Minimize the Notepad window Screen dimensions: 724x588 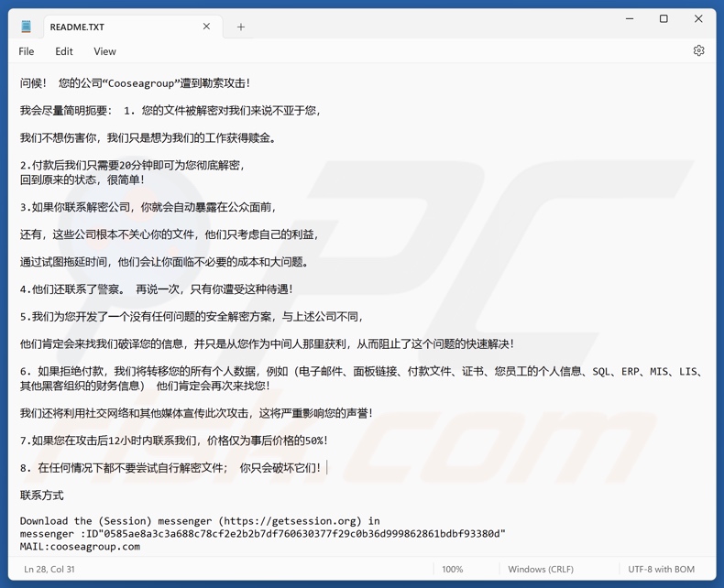point(630,18)
